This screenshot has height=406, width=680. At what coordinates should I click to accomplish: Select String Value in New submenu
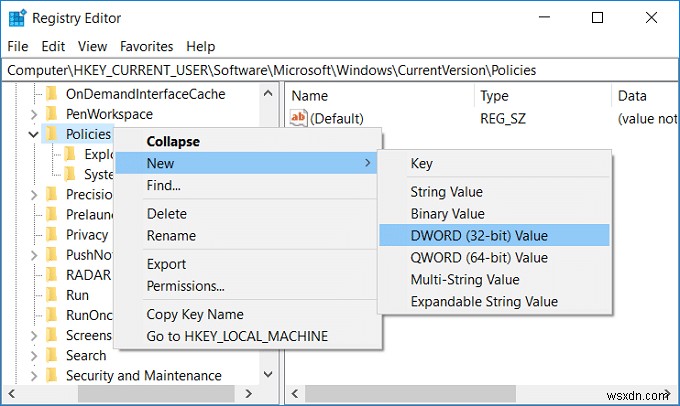click(446, 192)
